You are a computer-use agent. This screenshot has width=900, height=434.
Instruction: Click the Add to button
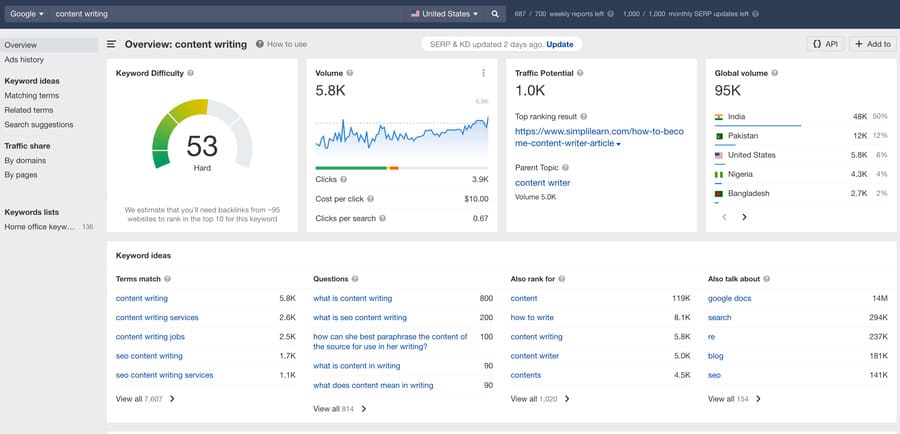pyautogui.click(x=873, y=44)
